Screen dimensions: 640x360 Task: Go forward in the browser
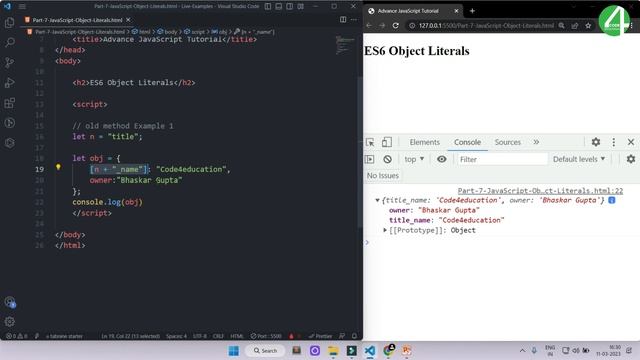[x=382, y=25]
